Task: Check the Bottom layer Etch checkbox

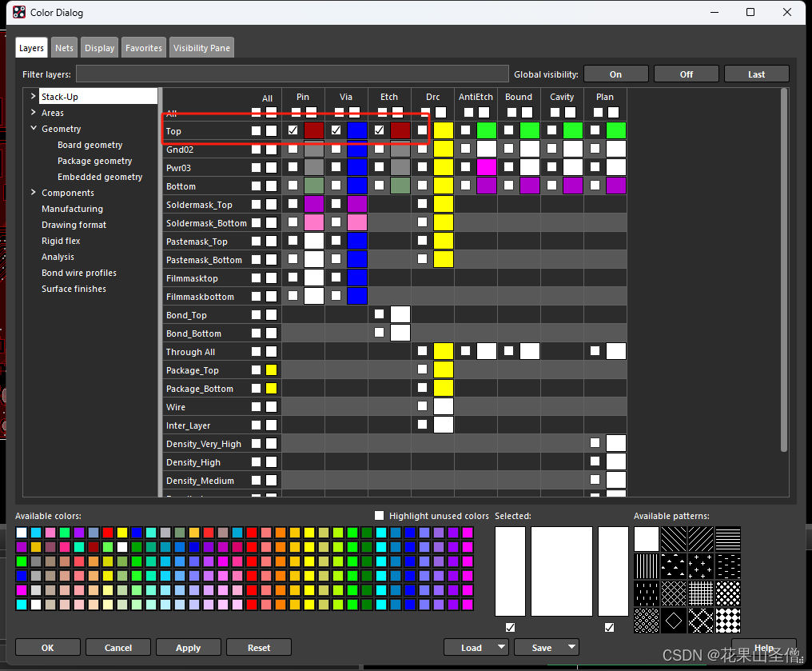Action: coord(379,185)
